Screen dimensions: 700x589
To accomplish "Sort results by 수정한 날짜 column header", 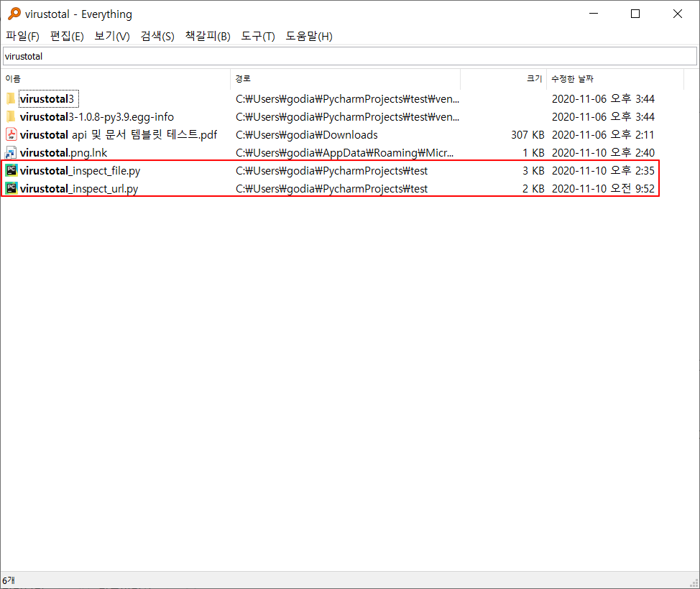I will point(615,78).
